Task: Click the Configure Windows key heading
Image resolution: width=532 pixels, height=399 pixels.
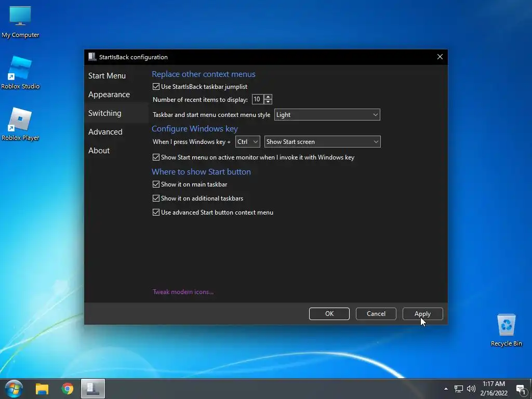Action: 195,129
